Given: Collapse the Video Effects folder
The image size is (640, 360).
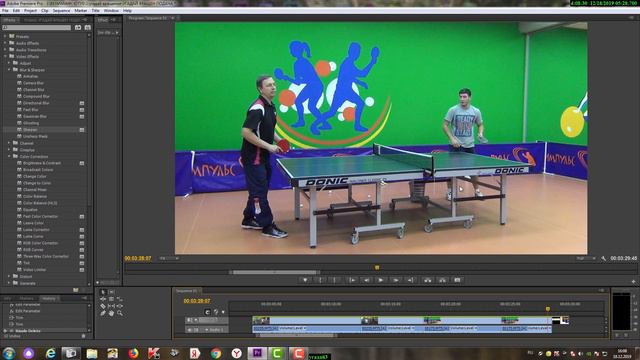Looking at the screenshot, I should pyautogui.click(x=5, y=56).
